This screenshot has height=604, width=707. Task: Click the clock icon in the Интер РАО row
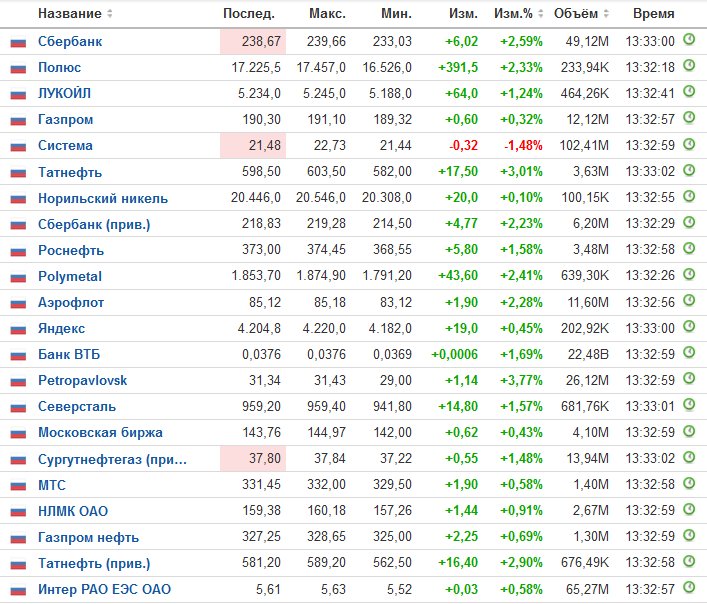(x=689, y=587)
